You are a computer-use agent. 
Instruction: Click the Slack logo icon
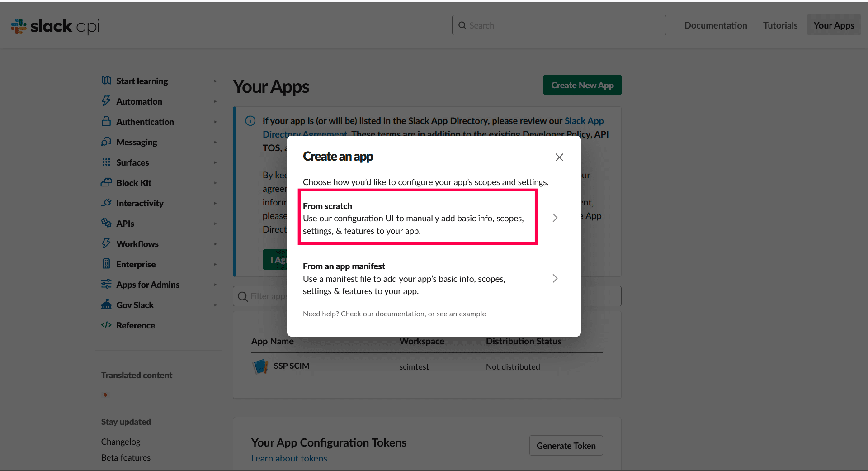point(19,26)
